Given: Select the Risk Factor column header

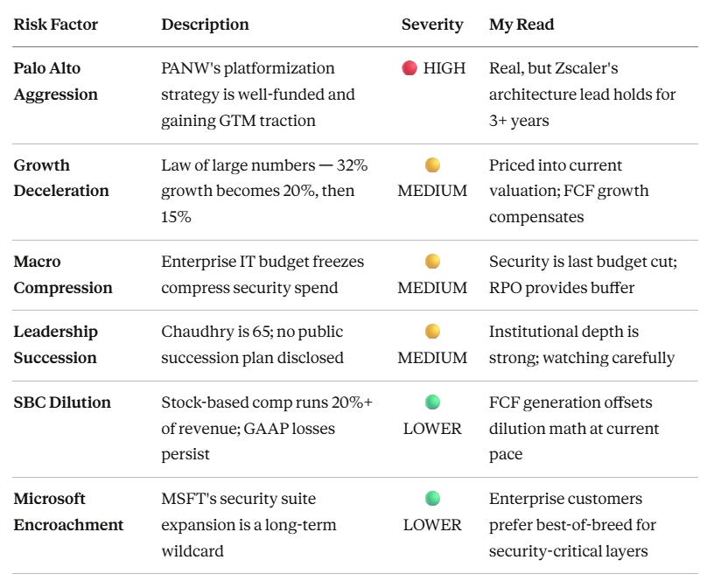Looking at the screenshot, I should [55, 24].
